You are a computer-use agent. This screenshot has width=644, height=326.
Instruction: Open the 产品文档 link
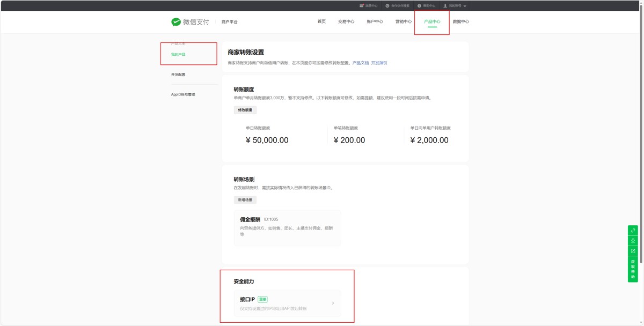[x=360, y=63]
